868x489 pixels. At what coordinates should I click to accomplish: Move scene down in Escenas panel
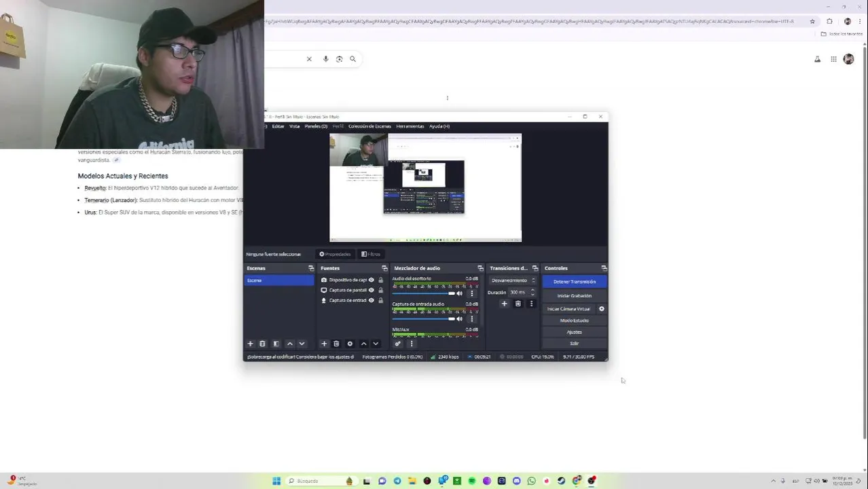(302, 344)
